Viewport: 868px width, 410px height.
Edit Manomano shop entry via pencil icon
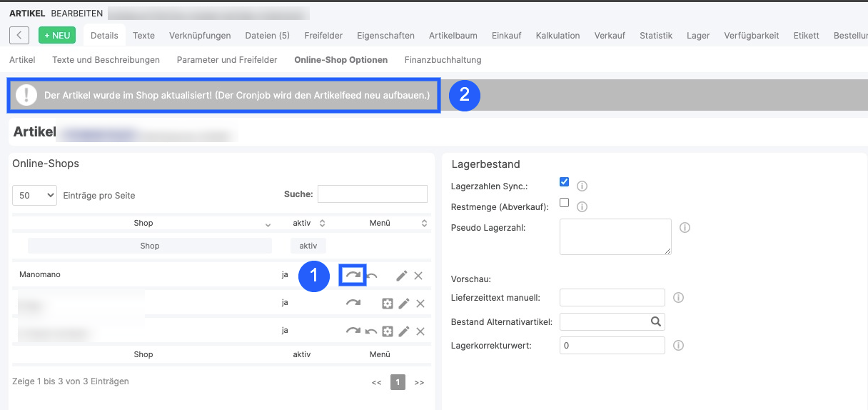tap(402, 276)
